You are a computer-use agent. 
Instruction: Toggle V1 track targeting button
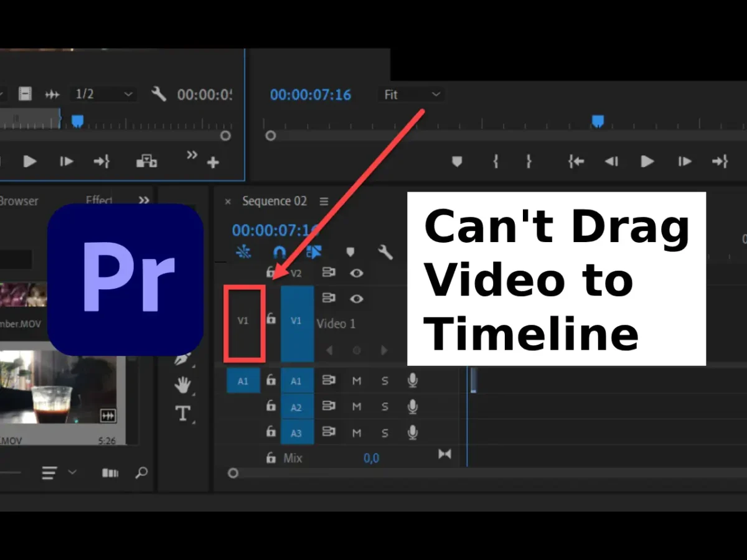pyautogui.click(x=297, y=324)
